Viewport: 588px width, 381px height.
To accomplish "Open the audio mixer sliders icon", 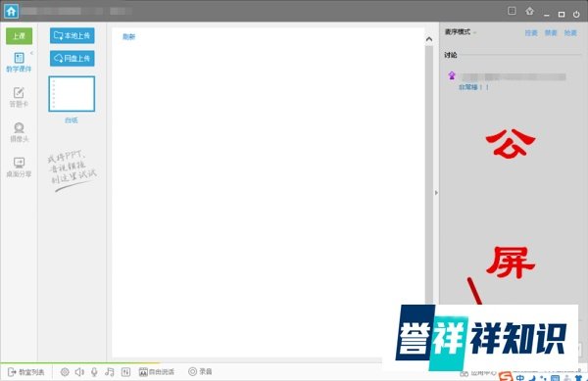I will (125, 371).
